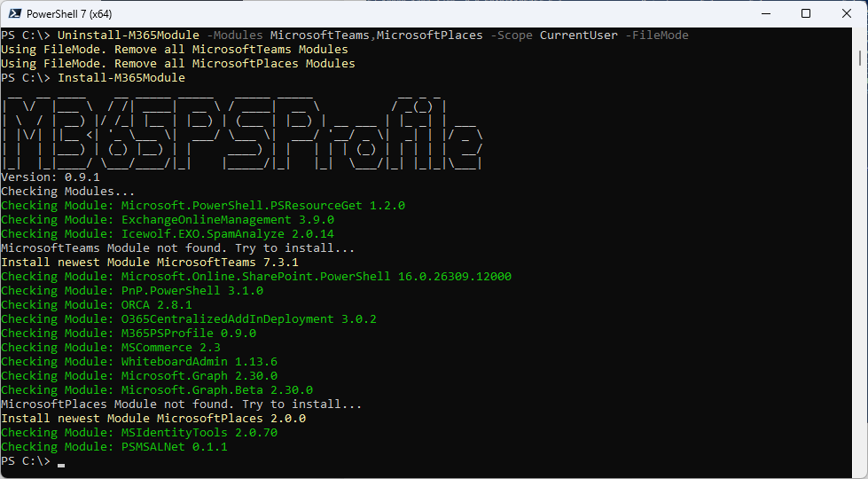Click 'Install newest Module MicrosoftTeams 7.3.1' line
This screenshot has height=479, width=868.
[150, 263]
